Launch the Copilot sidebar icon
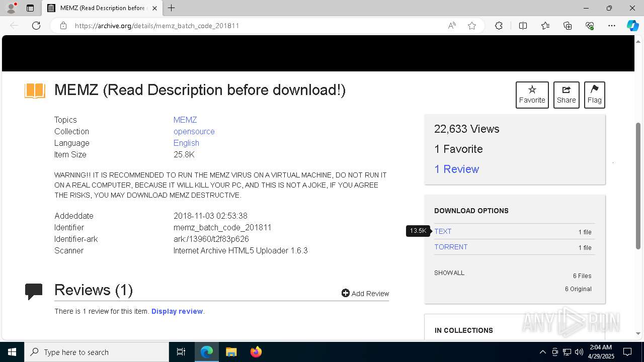This screenshot has width=644, height=362. pos(632,26)
